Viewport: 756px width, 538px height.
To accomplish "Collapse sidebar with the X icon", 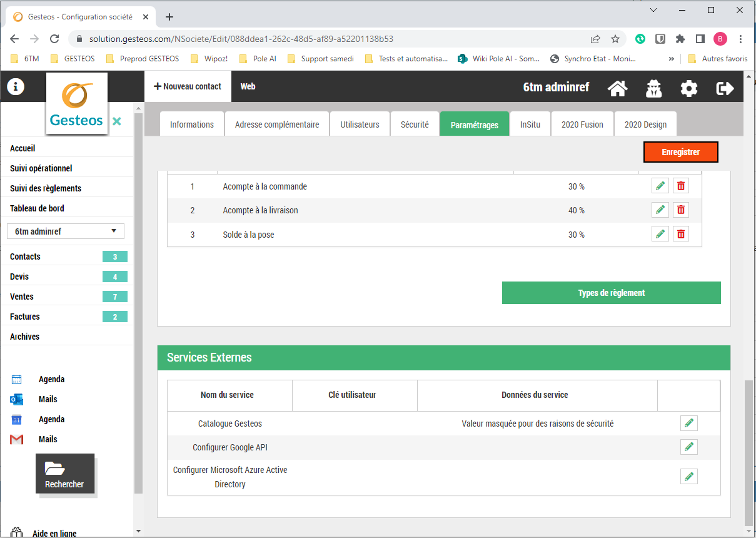I will tap(117, 121).
